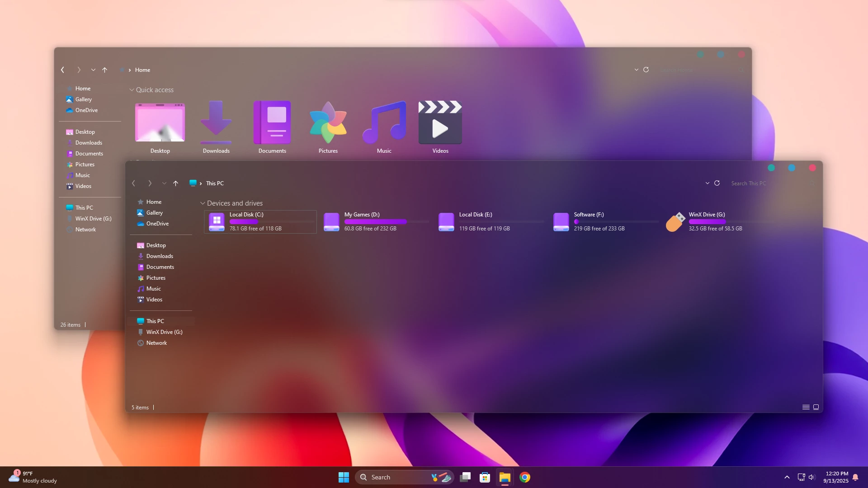
Task: Open address history dropdown in This PC
Action: coord(707,183)
